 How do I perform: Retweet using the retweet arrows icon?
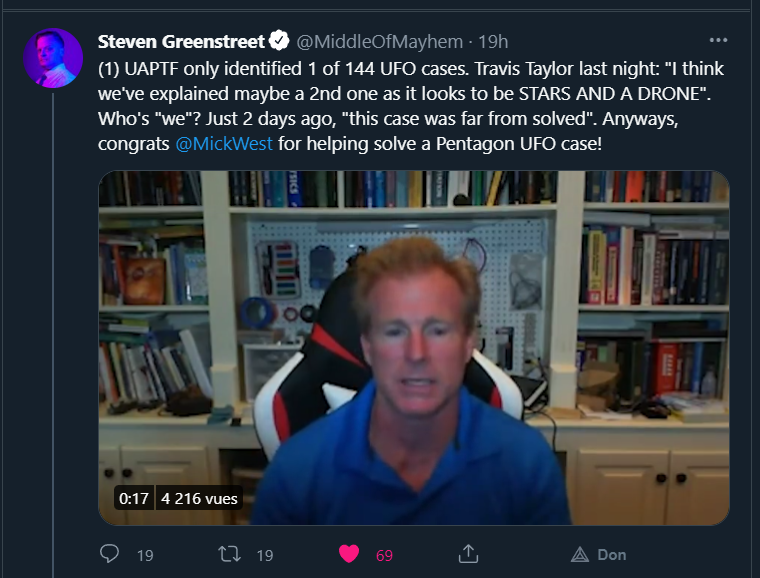click(229, 554)
